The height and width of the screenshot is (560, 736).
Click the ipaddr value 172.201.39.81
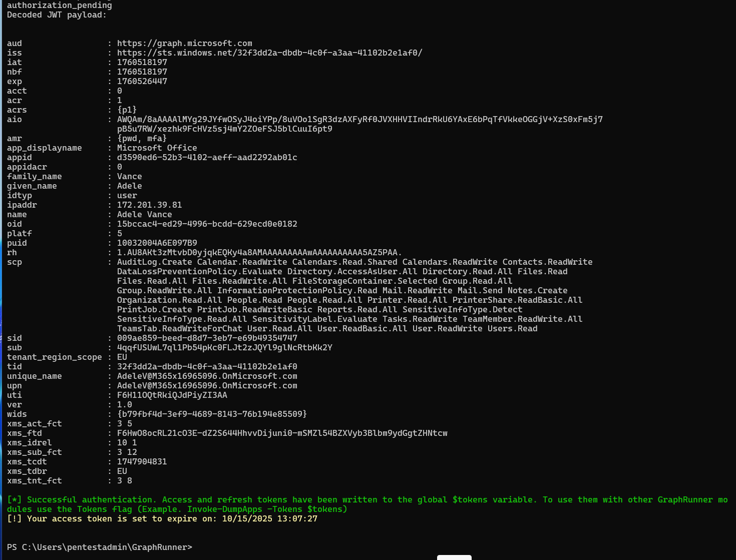pos(149,205)
